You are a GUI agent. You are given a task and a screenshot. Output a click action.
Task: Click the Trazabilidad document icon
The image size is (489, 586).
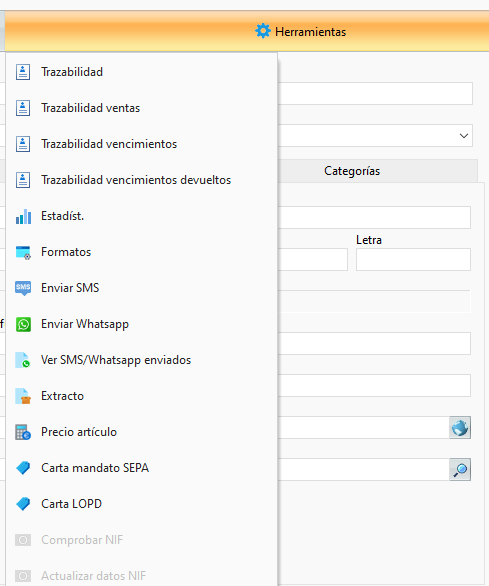coord(23,72)
